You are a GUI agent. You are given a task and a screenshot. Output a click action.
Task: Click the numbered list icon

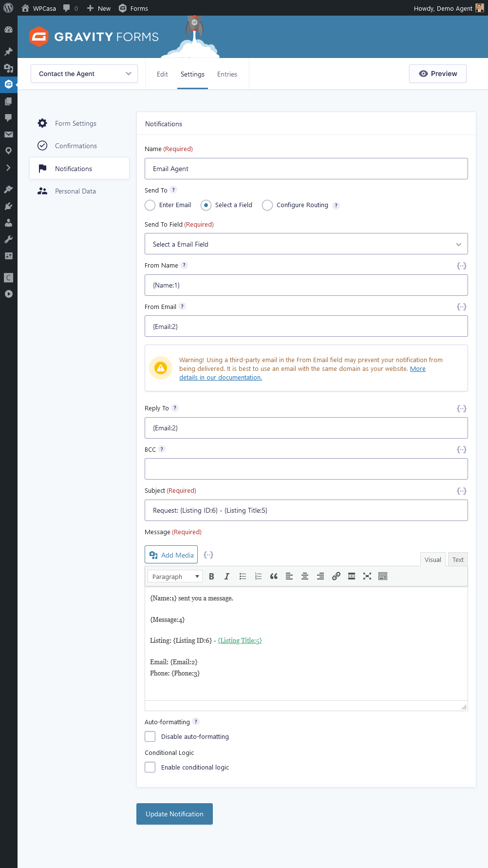click(258, 576)
